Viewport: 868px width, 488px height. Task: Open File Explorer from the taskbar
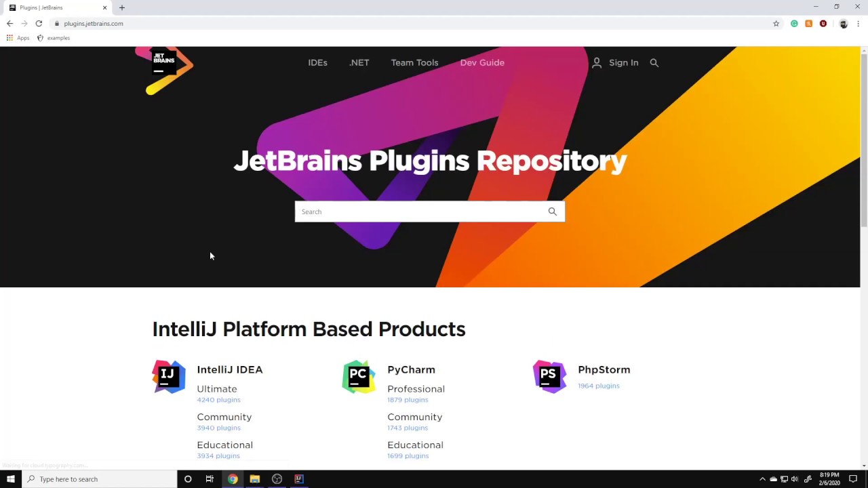click(x=254, y=479)
